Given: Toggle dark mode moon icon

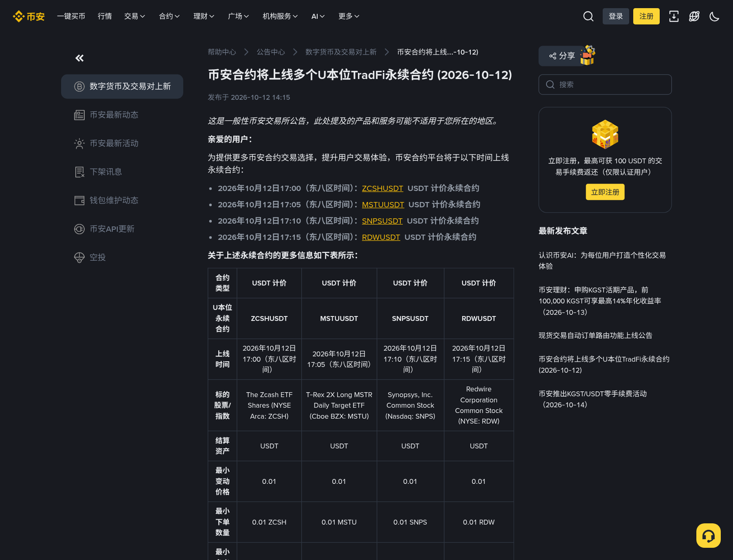Looking at the screenshot, I should click(x=714, y=16).
